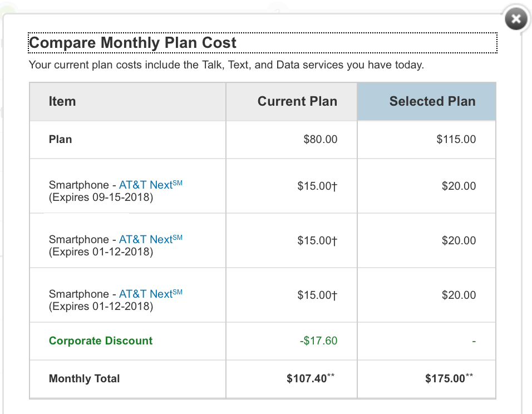Click the green Corporate Discount label
The image size is (532, 414).
coord(101,341)
